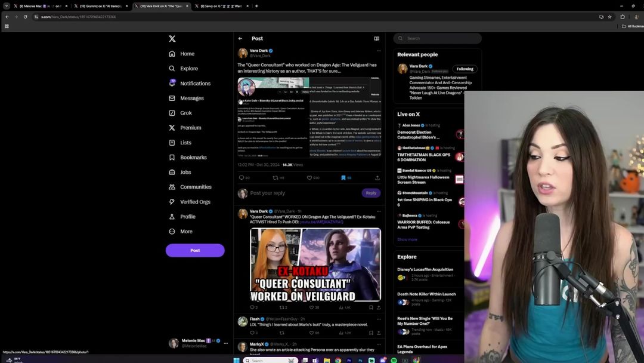Like the main Vara Dark post
Screen dimensions: 644x363
pos(309,178)
